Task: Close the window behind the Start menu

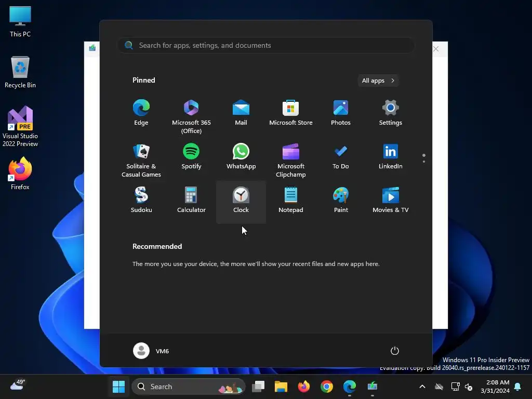Action: tap(436, 49)
